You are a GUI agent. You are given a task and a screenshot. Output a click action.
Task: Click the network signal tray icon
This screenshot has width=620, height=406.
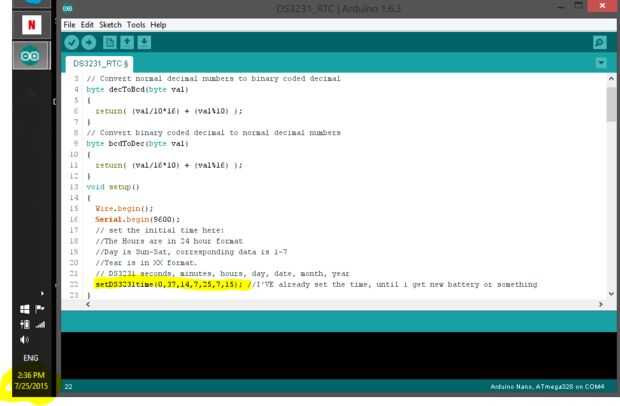[40, 325]
